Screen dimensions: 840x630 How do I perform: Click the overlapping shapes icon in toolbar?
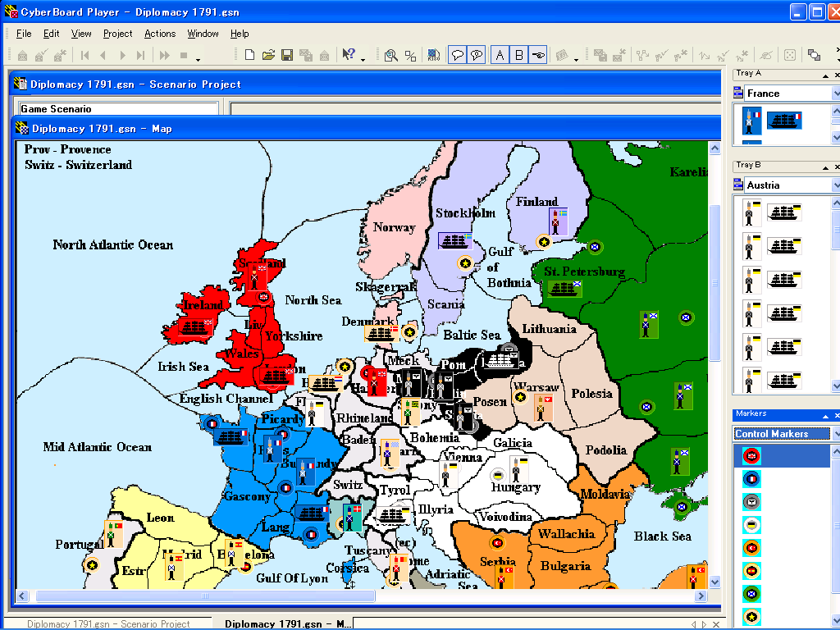(x=814, y=55)
